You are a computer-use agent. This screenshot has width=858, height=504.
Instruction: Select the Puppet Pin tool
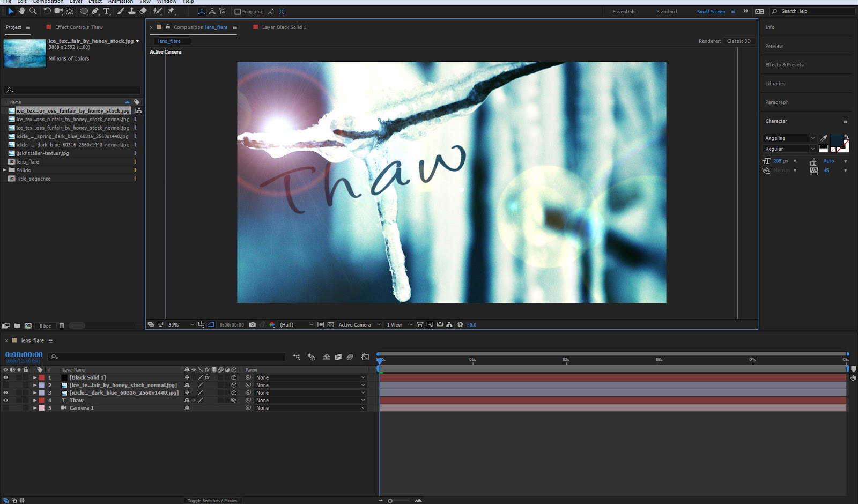[x=171, y=11]
